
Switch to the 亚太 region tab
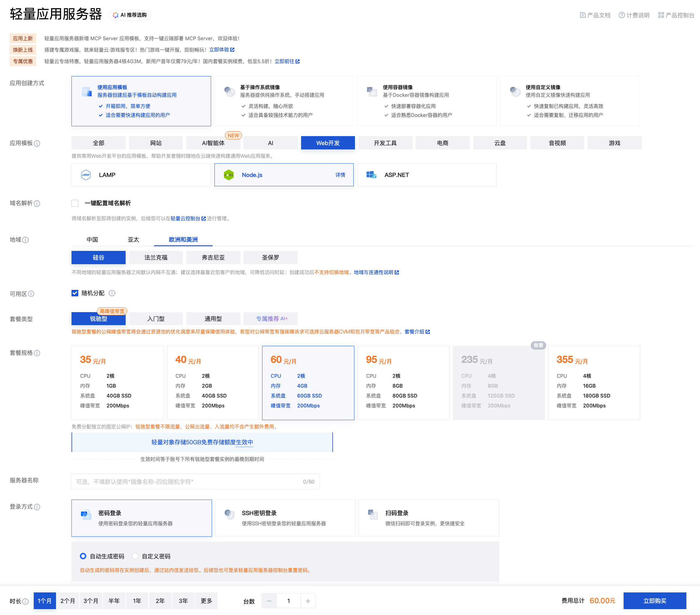(x=133, y=240)
